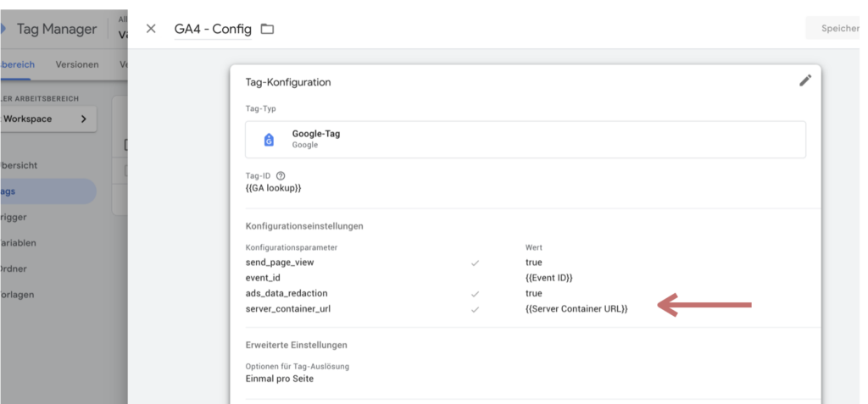The image size is (868, 404).
Task: Click the Einmal pro Seite option
Action: pos(280,379)
